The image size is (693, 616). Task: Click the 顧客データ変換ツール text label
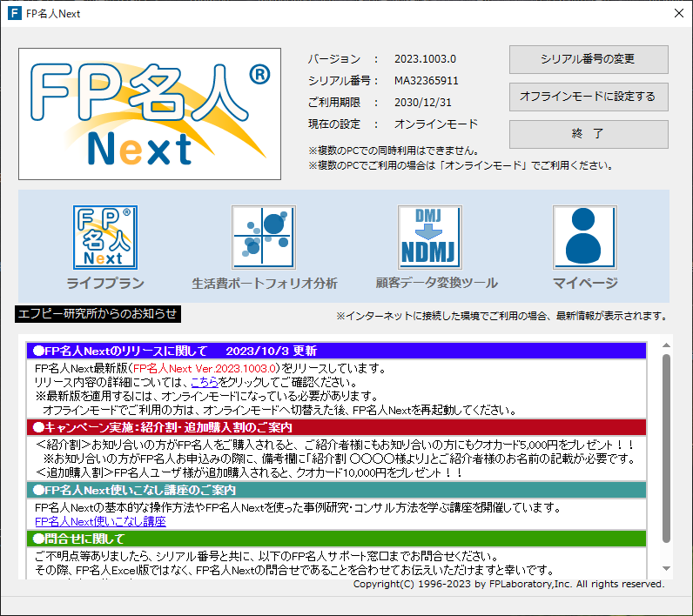pos(437,283)
